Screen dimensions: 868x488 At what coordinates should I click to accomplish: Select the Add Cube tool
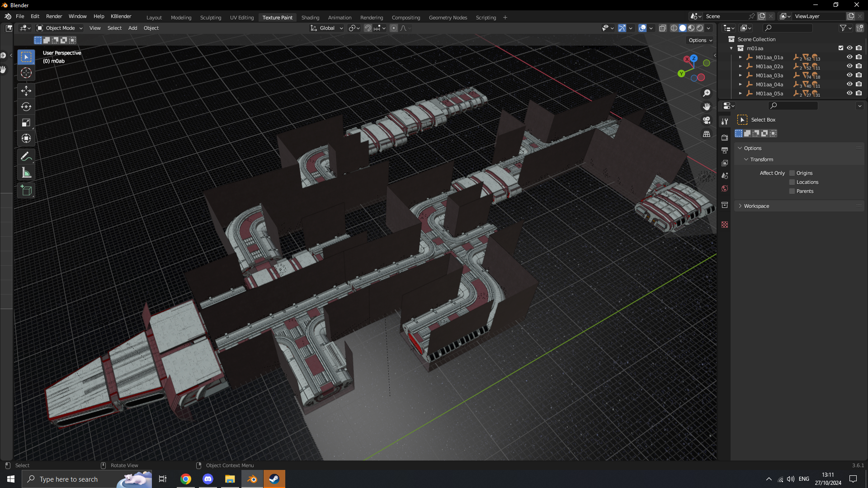(26, 191)
